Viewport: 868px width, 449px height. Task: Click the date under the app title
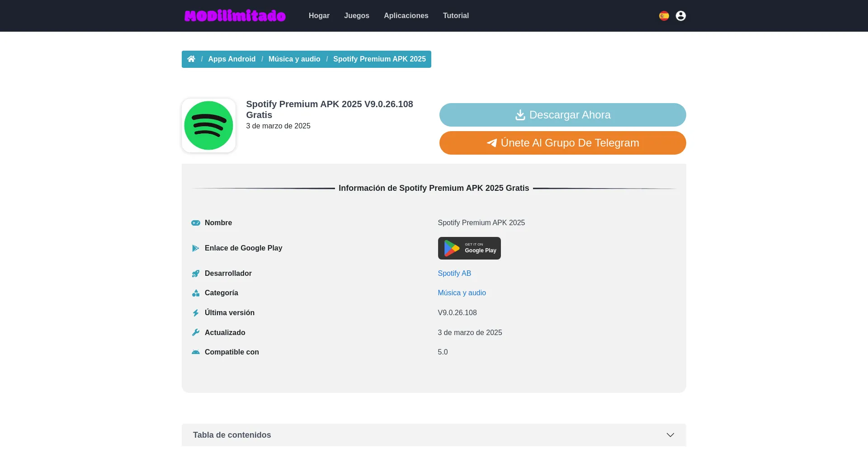pyautogui.click(x=278, y=126)
